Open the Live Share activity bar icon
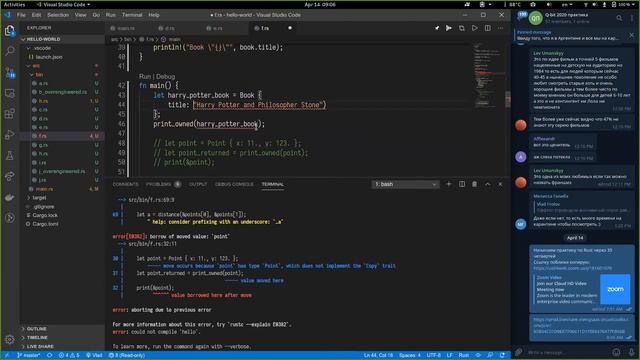The width and height of the screenshot is (640, 360). [x=10, y=176]
